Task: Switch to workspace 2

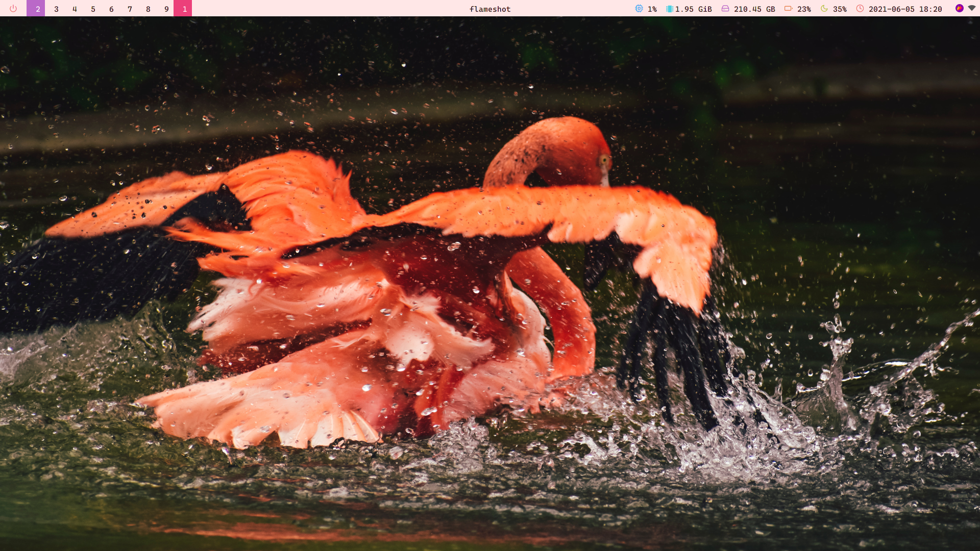Action: [38, 9]
